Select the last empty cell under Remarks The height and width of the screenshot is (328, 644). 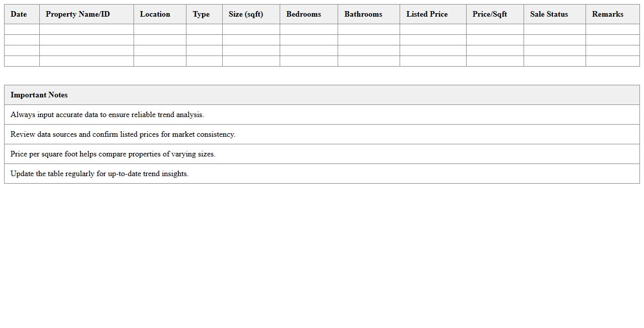click(612, 61)
